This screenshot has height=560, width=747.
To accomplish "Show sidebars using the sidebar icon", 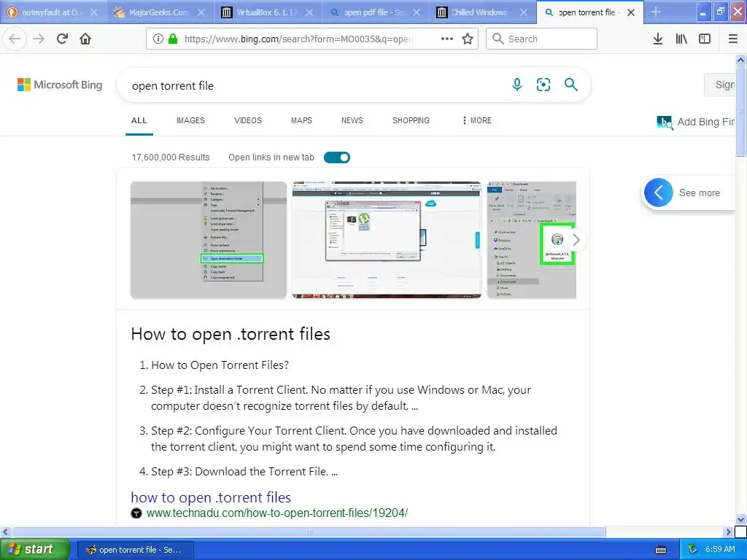I will pos(705,39).
